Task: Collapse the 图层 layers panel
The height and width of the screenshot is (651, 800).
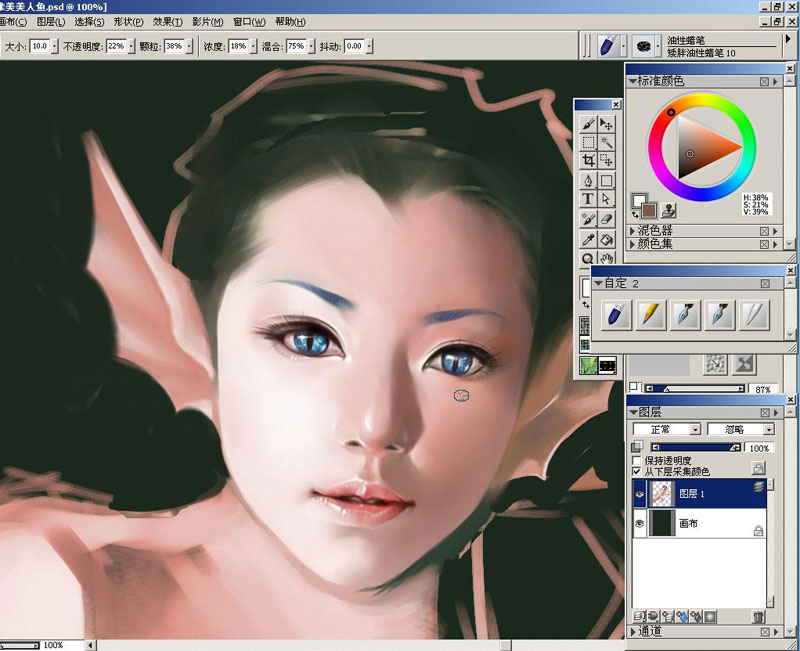Action: (634, 412)
